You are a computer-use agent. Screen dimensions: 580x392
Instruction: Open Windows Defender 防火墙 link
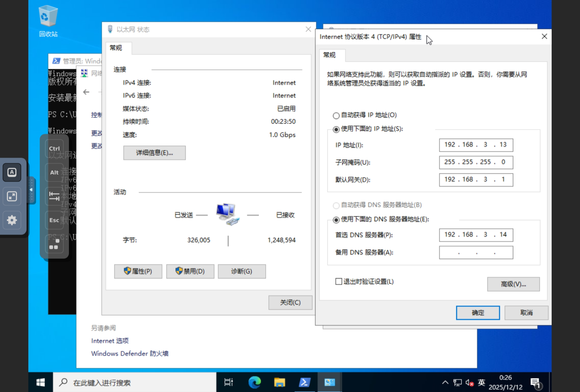(x=130, y=354)
